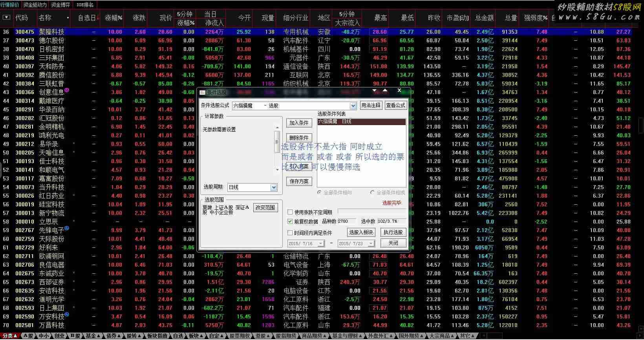
Task: Click 加入条件 button
Action: click(x=299, y=123)
